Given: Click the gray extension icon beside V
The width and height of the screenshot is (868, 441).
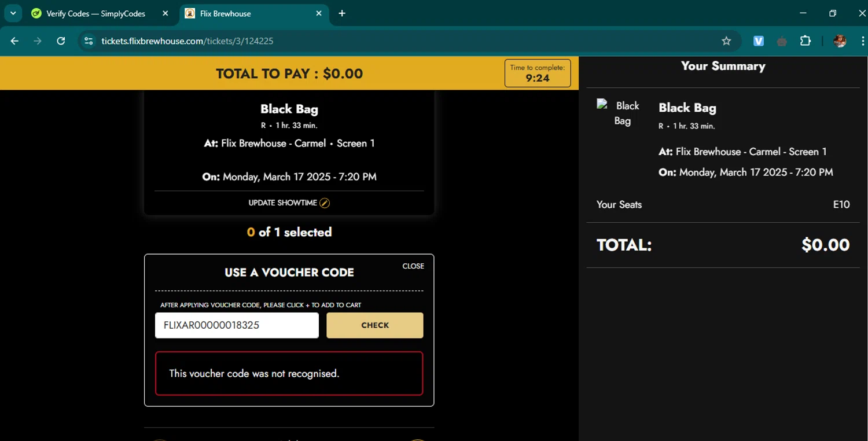Looking at the screenshot, I should point(782,41).
